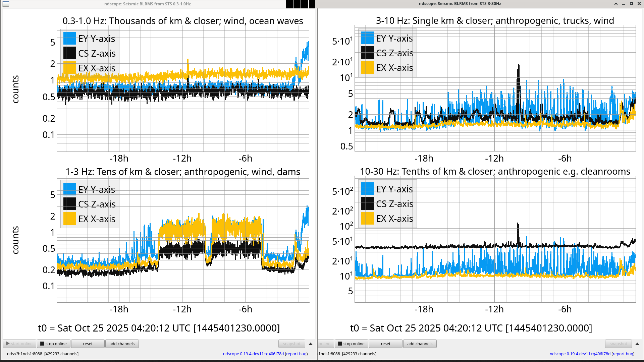644x362 pixels.
Task: Click the reset button in right window
Action: click(385, 344)
